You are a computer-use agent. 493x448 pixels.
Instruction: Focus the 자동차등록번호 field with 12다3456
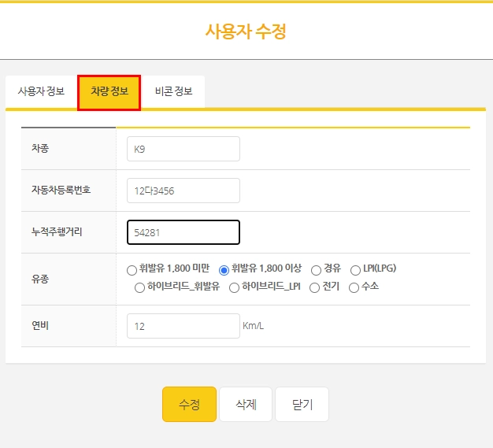coord(183,191)
